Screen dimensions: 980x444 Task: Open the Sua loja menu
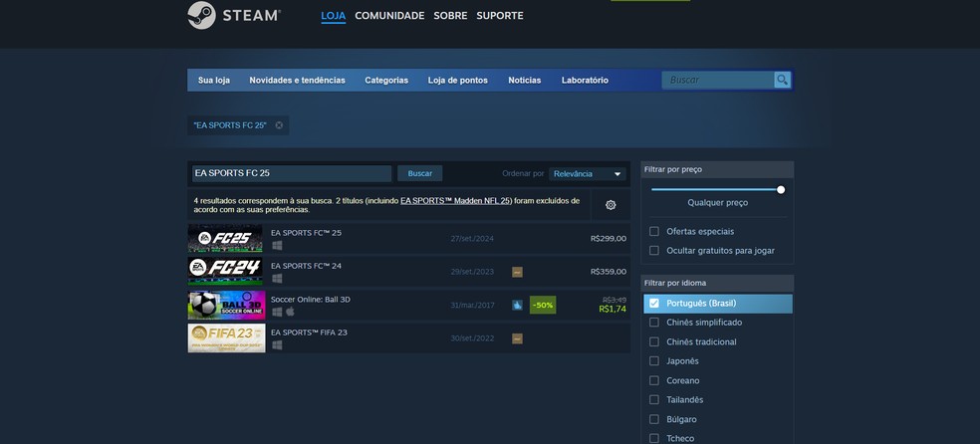(x=214, y=80)
